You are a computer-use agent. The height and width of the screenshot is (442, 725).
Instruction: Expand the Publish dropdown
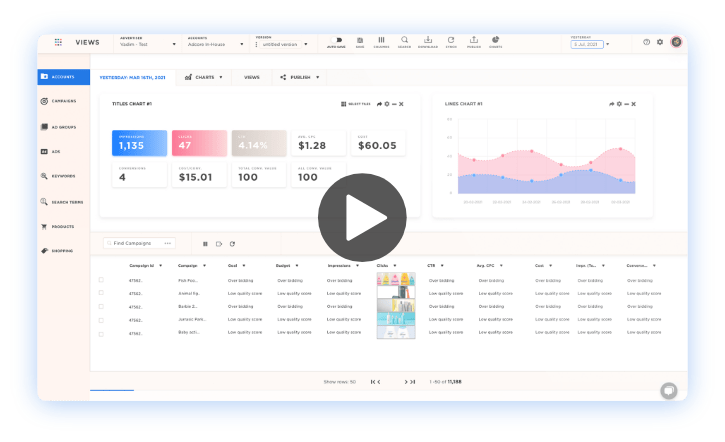pyautogui.click(x=299, y=77)
